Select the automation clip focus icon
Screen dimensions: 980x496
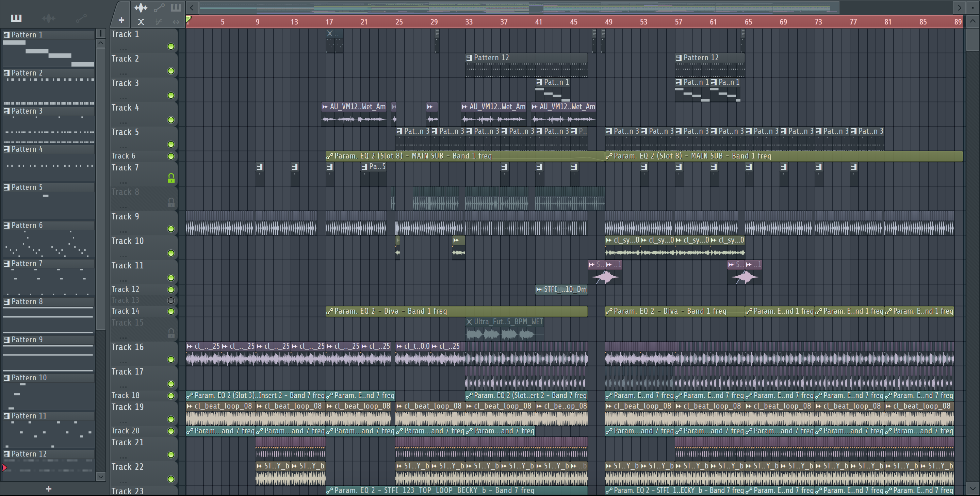pos(159,7)
